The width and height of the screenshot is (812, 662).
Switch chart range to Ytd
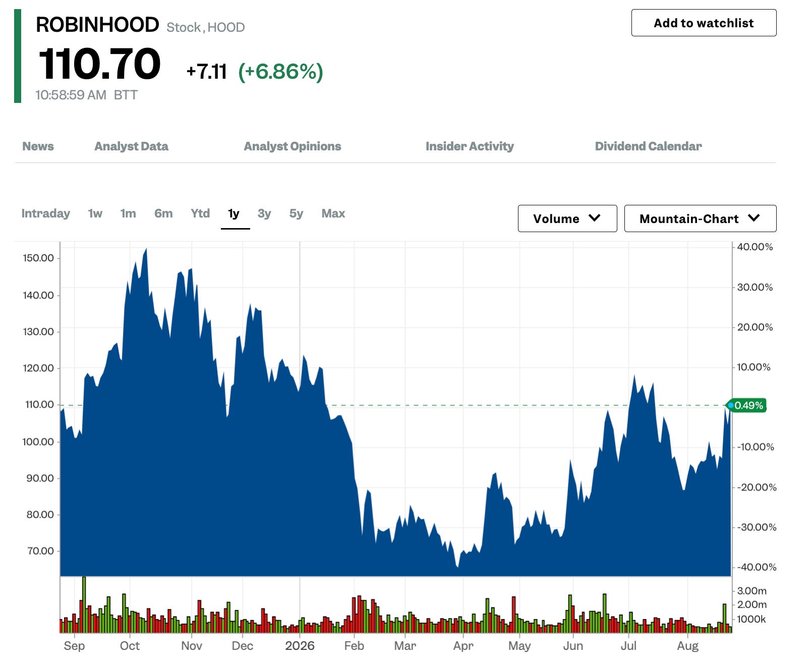[200, 213]
